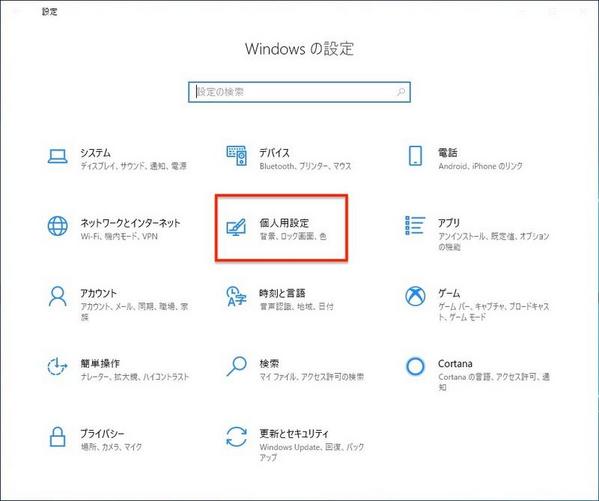This screenshot has width=599, height=501.
Task: Focus the 設定の検索 search field
Action: tap(300, 92)
